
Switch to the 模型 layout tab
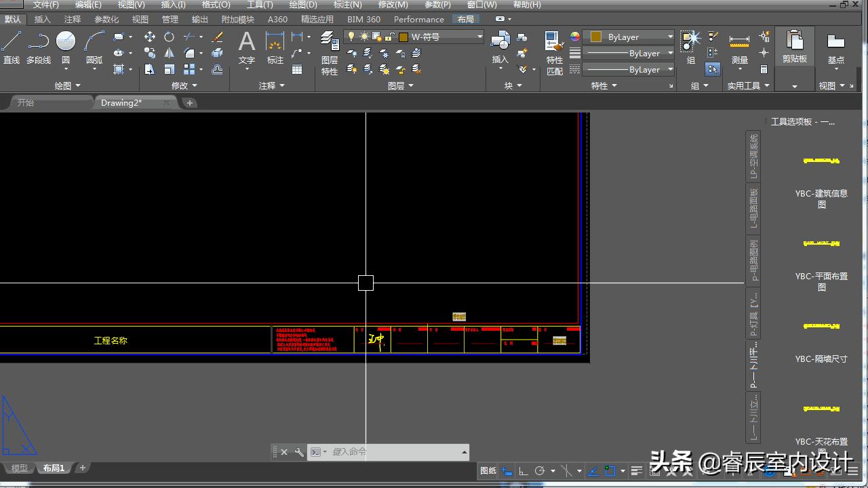[20, 468]
